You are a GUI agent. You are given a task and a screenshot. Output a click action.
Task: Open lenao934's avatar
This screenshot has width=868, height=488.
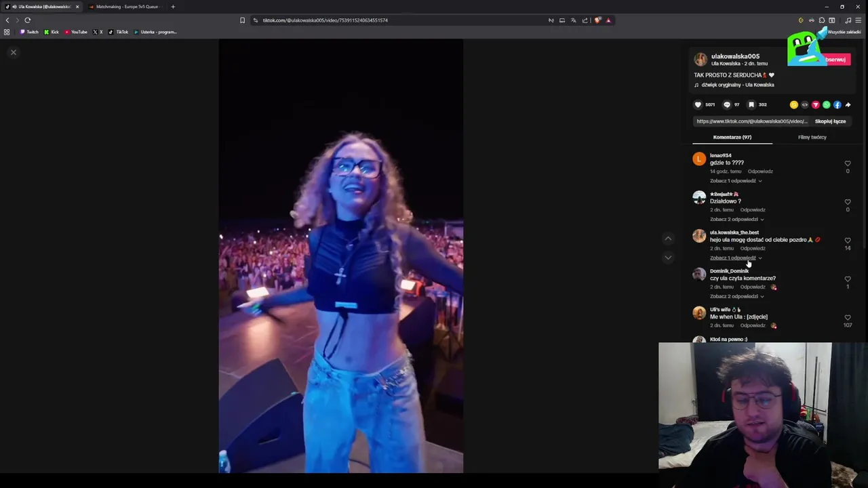pyautogui.click(x=699, y=159)
